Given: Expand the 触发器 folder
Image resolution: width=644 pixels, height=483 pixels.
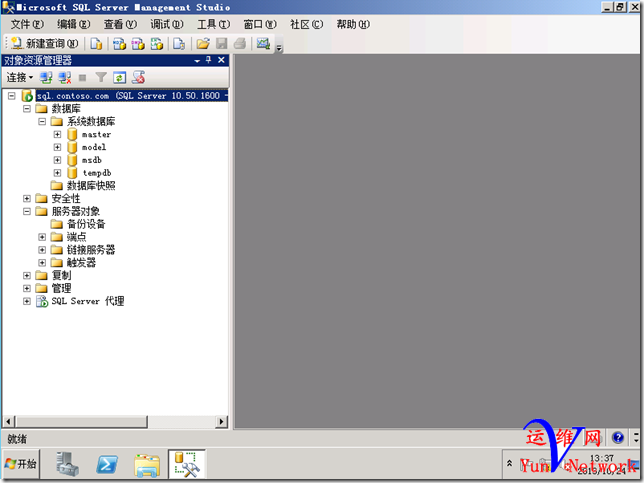Looking at the screenshot, I should pos(42,262).
